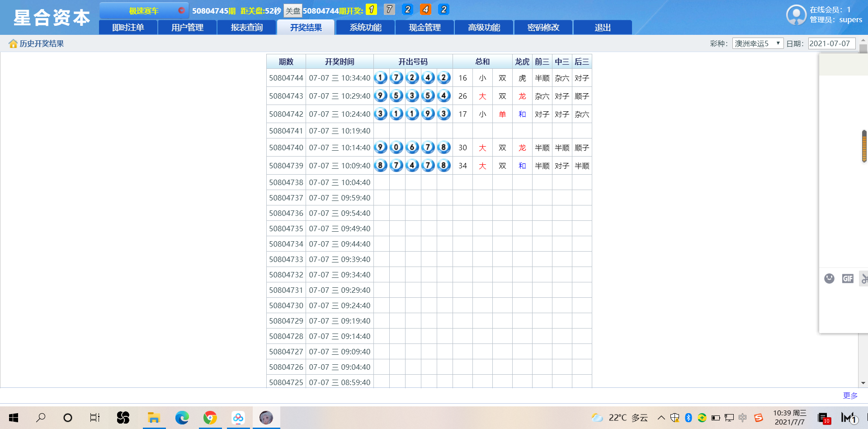Open Sogou input method tray icon

759,417
